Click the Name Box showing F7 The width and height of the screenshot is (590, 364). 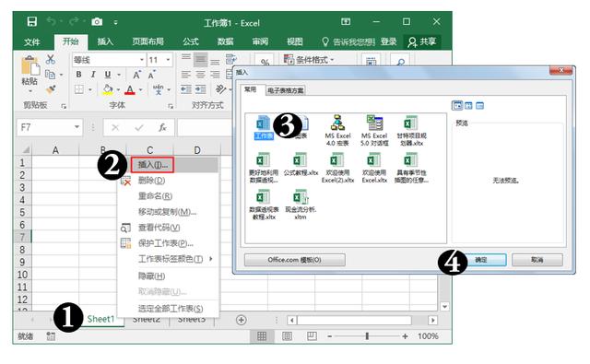point(49,127)
